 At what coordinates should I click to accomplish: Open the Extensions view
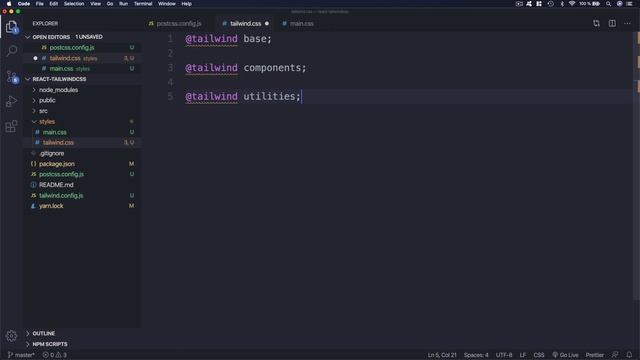click(11, 127)
